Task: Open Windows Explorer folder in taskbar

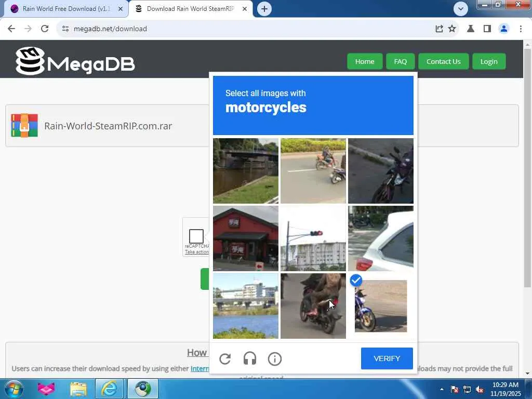Action: click(79, 389)
